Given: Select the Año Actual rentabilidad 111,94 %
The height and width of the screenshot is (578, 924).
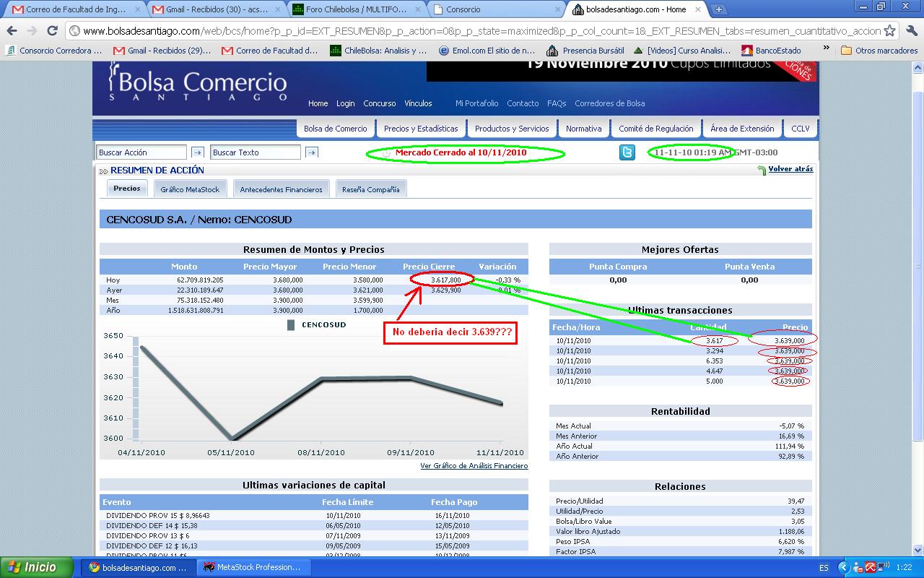Looking at the screenshot, I should 790,446.
